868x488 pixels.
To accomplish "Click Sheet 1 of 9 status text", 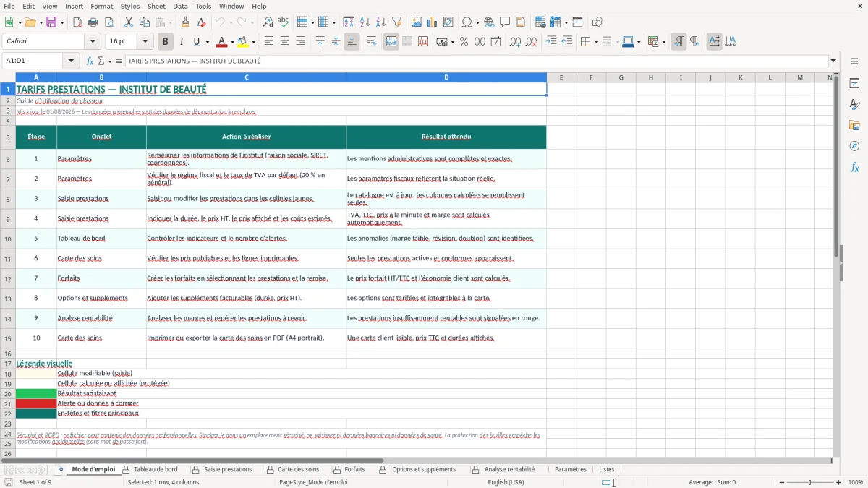I will (x=35, y=482).
